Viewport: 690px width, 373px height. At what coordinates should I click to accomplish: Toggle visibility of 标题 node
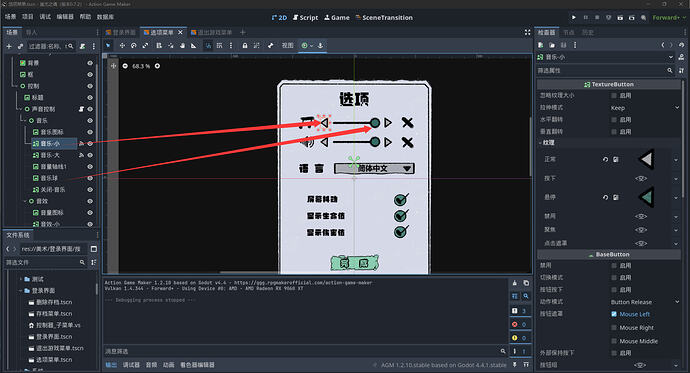pos(90,97)
